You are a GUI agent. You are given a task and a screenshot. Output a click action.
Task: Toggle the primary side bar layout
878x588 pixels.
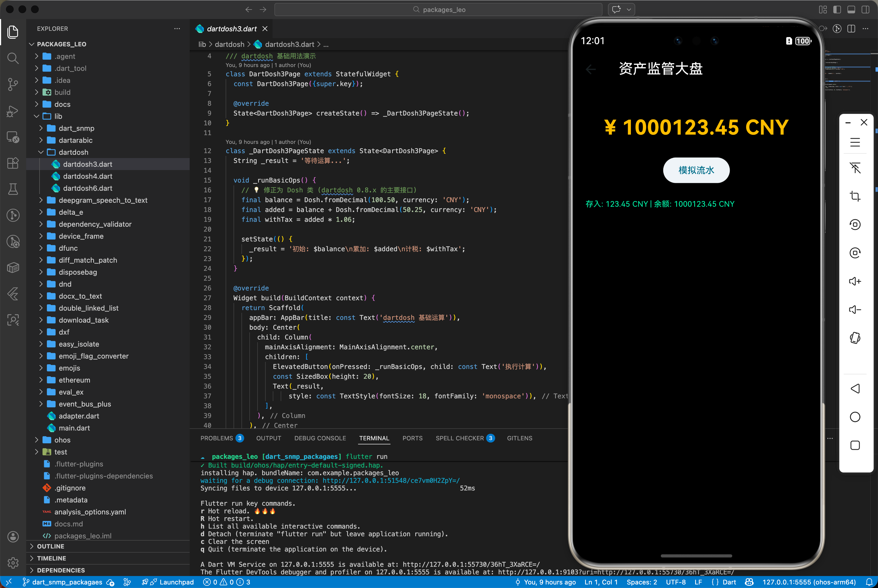click(837, 9)
